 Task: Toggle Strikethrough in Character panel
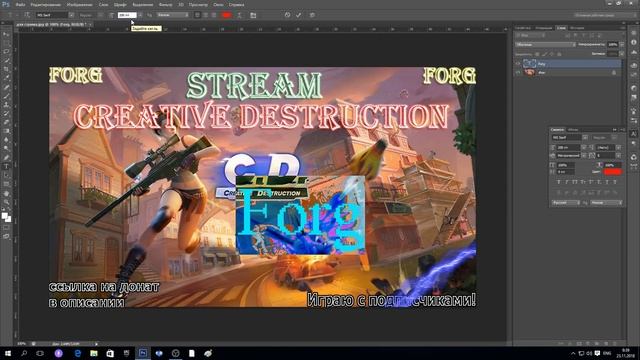[615, 182]
